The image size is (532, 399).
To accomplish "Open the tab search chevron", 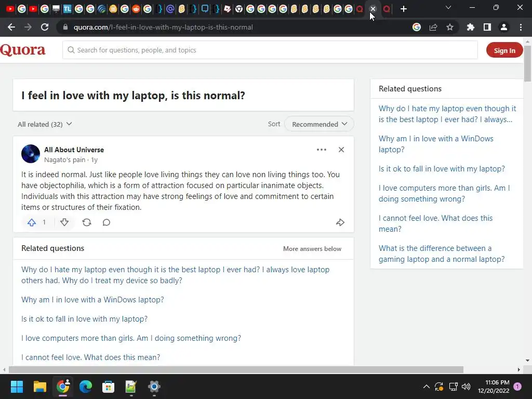I will point(448,7).
